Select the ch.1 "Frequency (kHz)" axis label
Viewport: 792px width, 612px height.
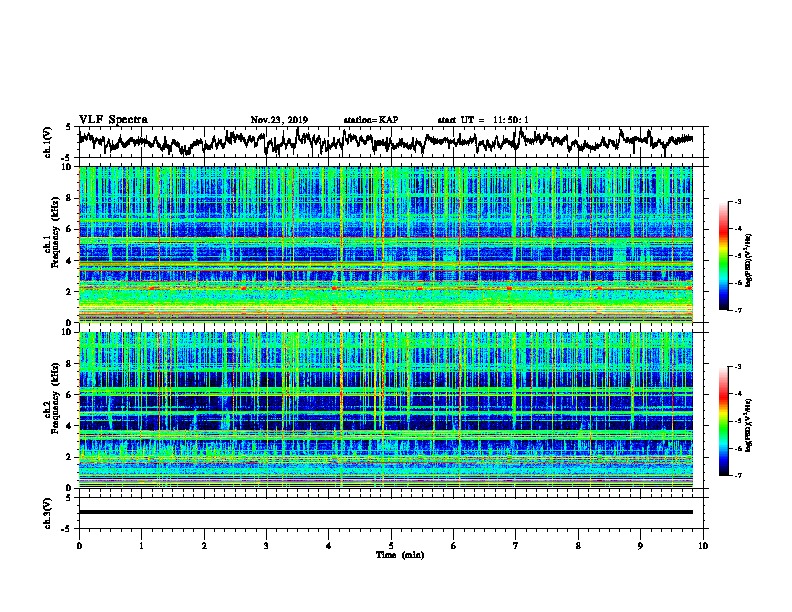pos(55,233)
